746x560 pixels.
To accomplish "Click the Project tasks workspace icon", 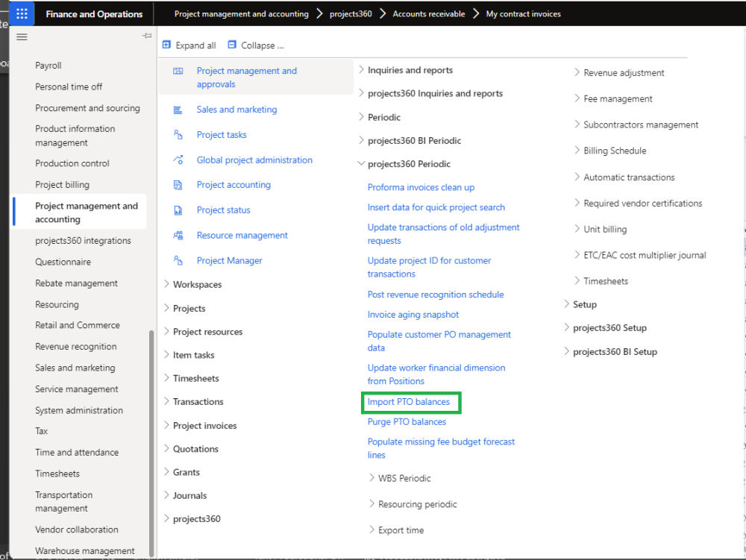I will tap(178, 134).
